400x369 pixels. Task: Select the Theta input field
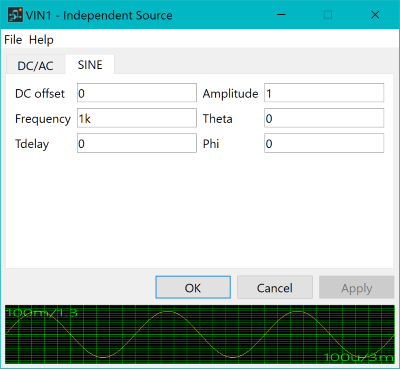coord(324,118)
